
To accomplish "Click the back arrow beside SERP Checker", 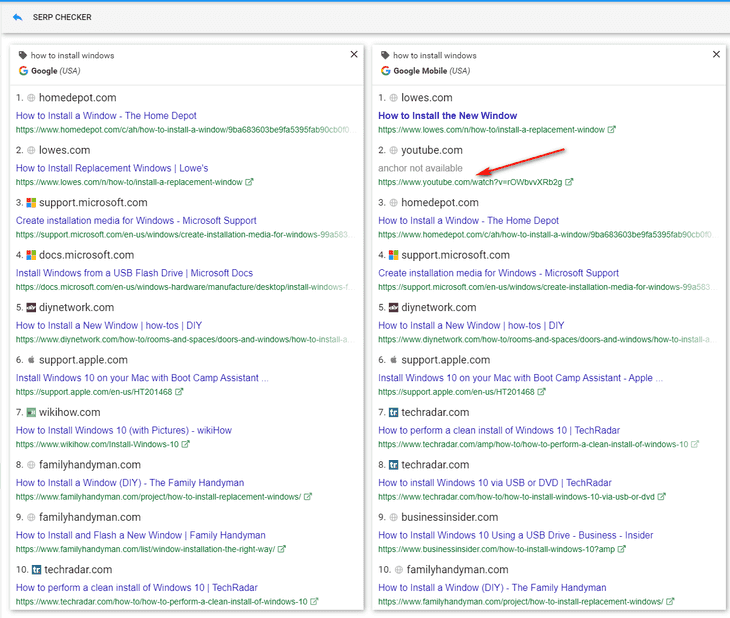I will pyautogui.click(x=17, y=17).
